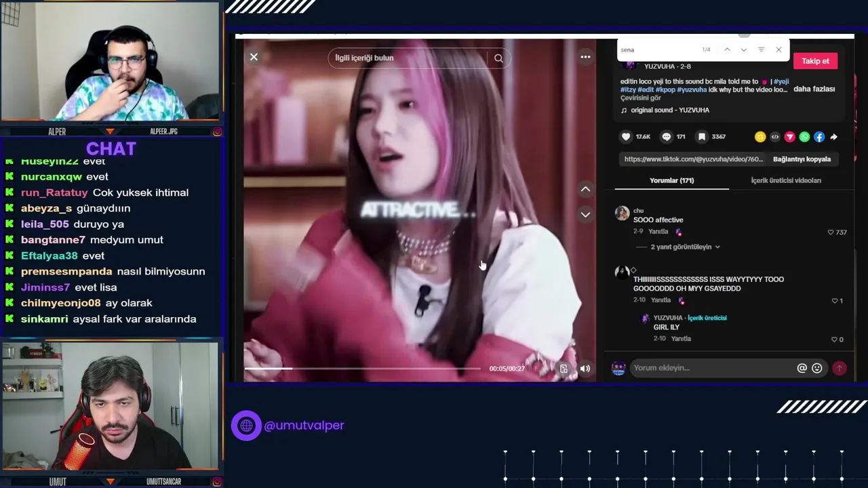Open embed code icon
This screenshot has width=868, height=488.
[775, 137]
